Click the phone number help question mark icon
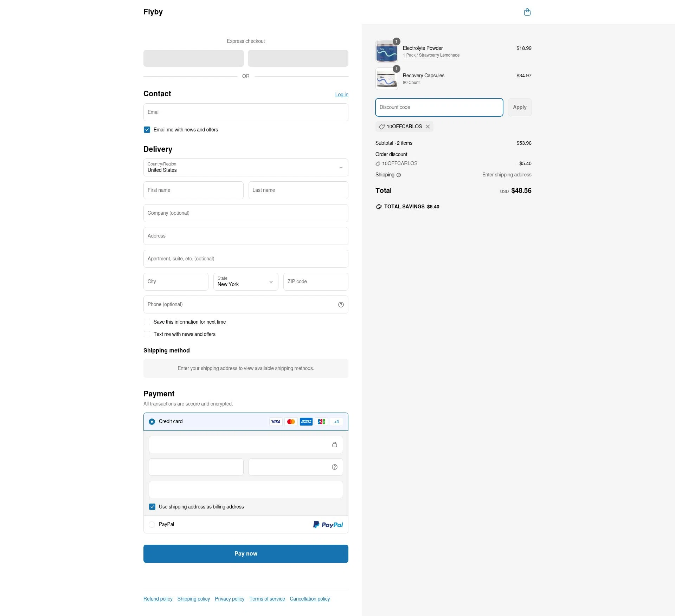This screenshot has height=616, width=675. pos(341,304)
